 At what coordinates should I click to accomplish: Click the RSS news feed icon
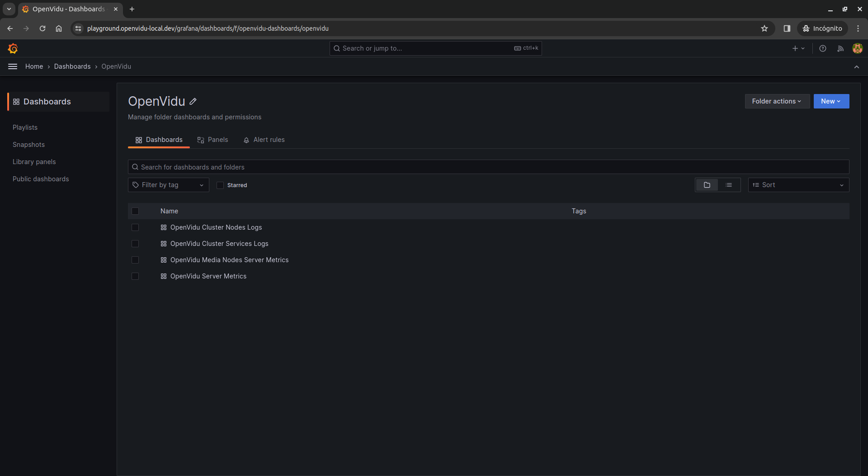840,48
